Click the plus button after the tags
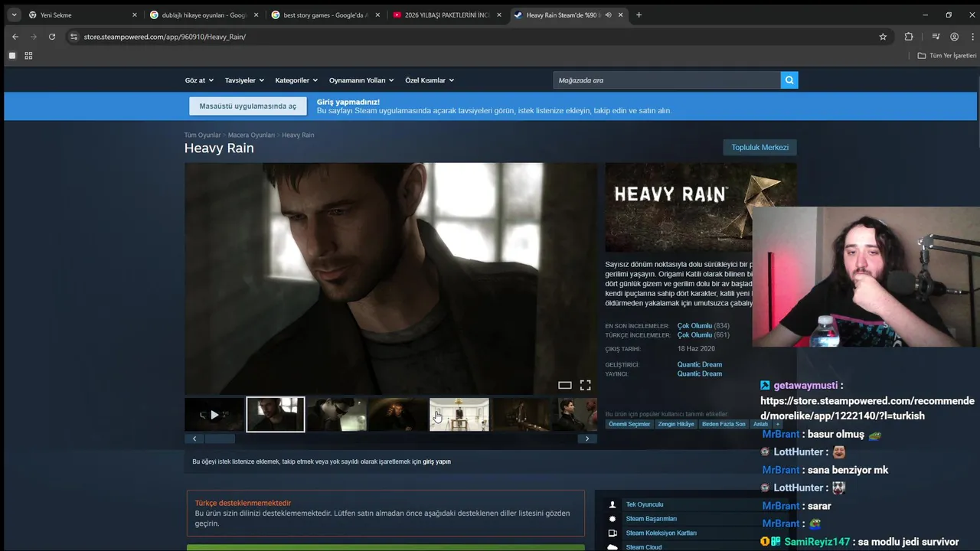This screenshot has width=980, height=551. point(778,424)
